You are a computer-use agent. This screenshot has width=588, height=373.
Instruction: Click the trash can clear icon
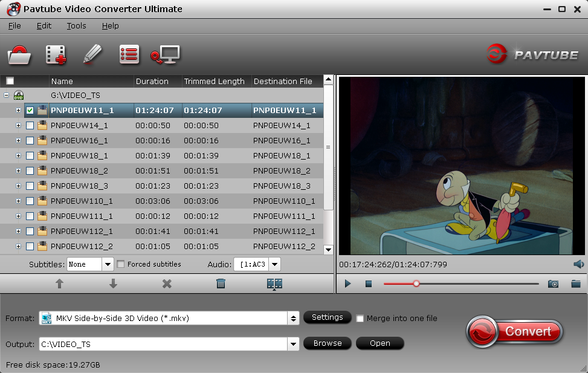pyautogui.click(x=221, y=284)
